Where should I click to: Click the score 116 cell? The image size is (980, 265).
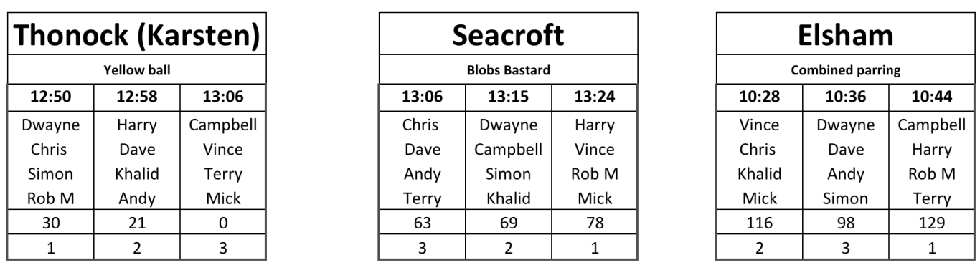[758, 223]
